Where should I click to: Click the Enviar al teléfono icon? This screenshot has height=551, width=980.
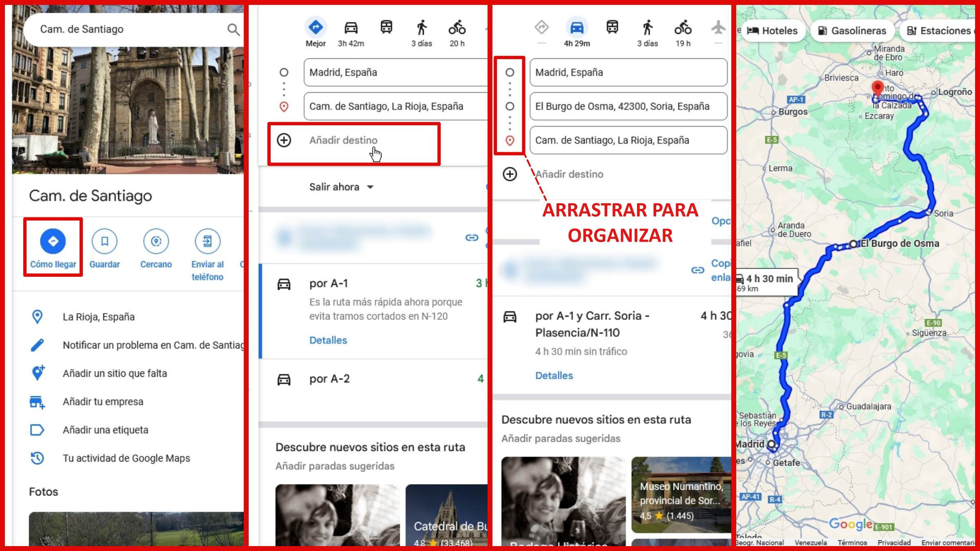(207, 241)
